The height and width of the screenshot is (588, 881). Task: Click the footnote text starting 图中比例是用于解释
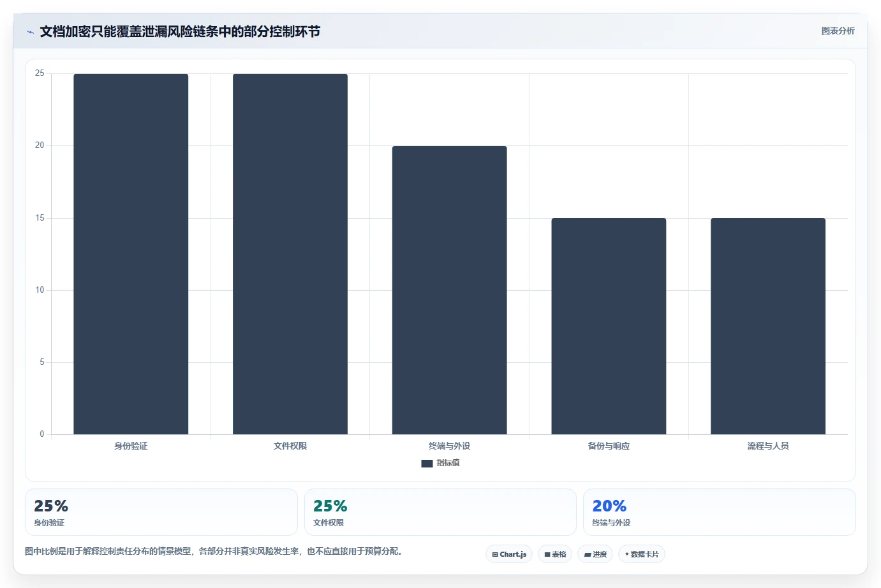coord(216,551)
